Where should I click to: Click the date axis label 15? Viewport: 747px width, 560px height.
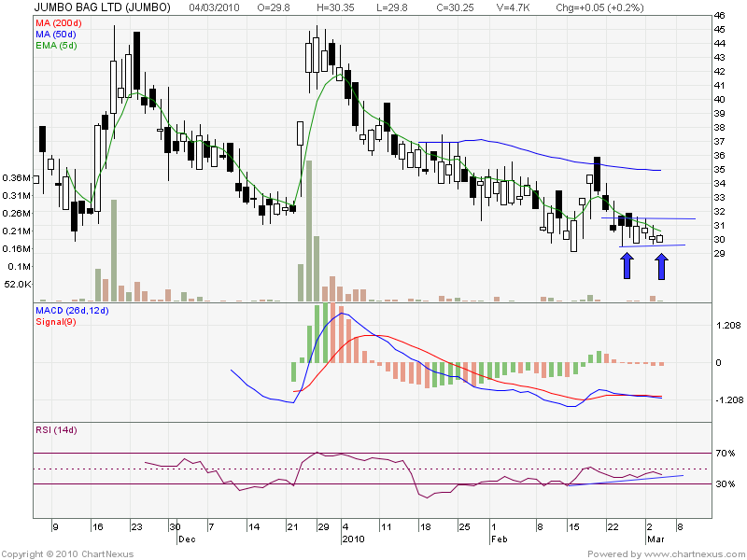tap(573, 527)
